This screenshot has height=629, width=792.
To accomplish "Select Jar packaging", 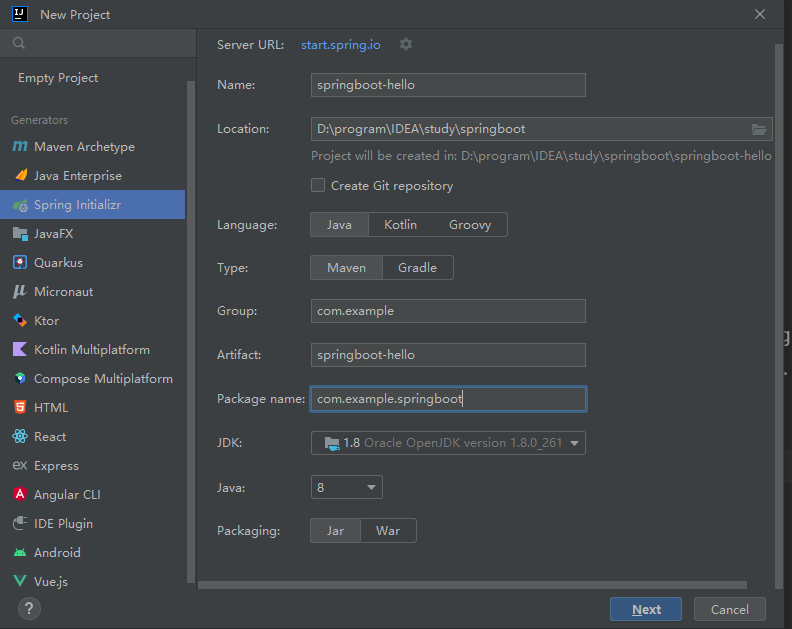I will (335, 531).
